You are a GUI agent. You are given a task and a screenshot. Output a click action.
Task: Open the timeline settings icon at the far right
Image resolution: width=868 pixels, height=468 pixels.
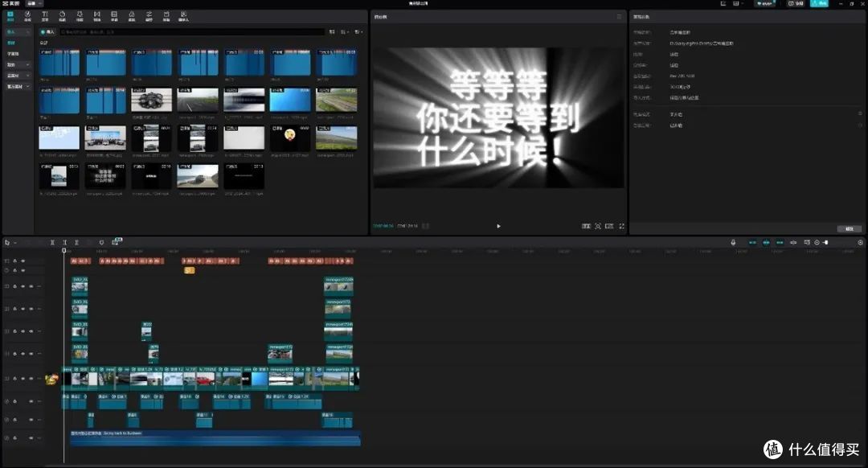[860, 243]
